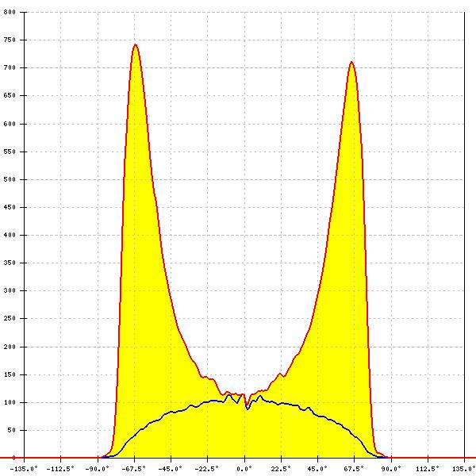Click the 300 y-axis label

(x=10, y=290)
